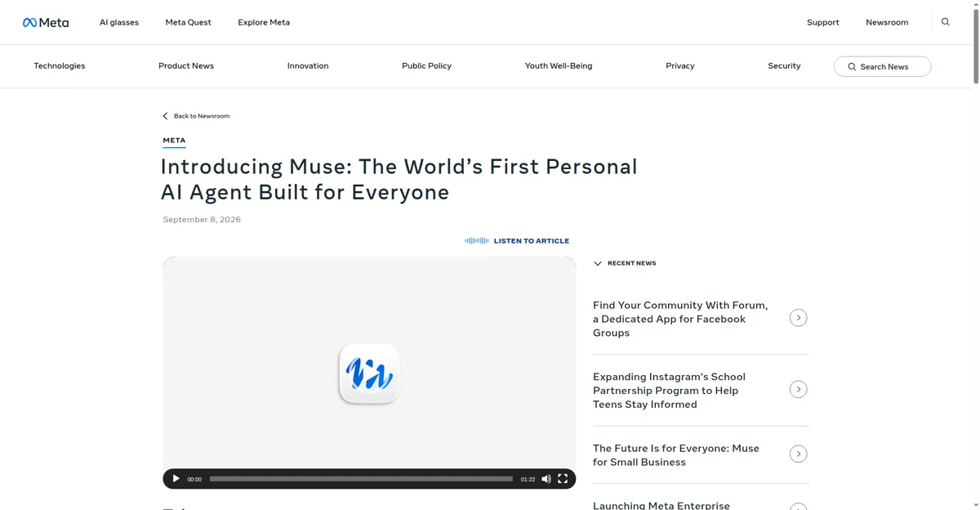Play the video

coord(176,479)
